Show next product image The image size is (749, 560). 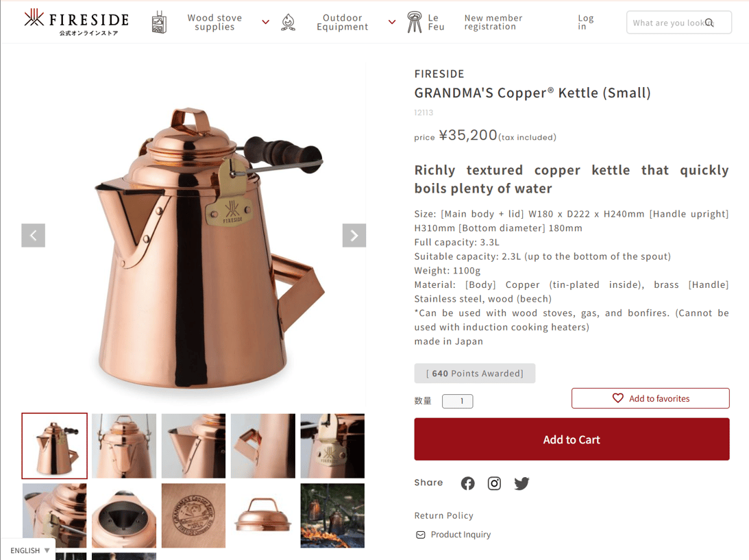click(354, 235)
